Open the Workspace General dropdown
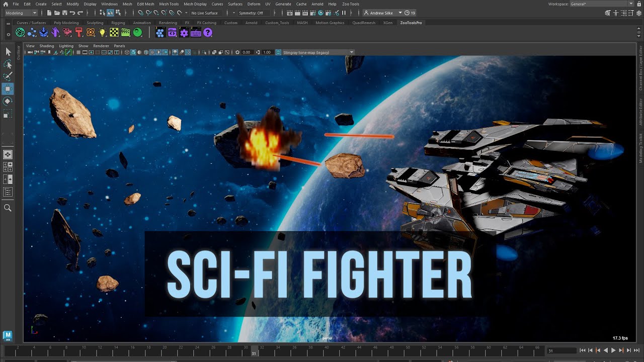This screenshot has height=362, width=644. click(602, 4)
